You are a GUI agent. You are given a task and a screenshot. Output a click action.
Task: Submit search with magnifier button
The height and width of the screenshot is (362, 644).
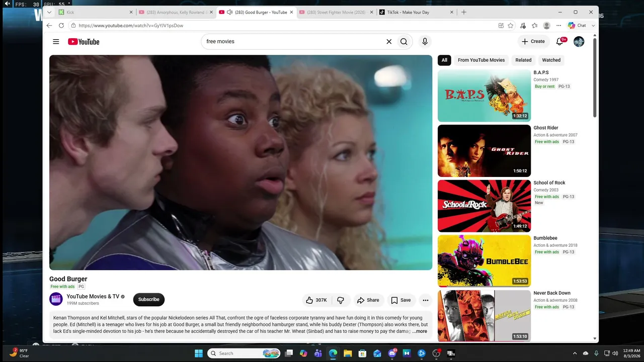[404, 42]
